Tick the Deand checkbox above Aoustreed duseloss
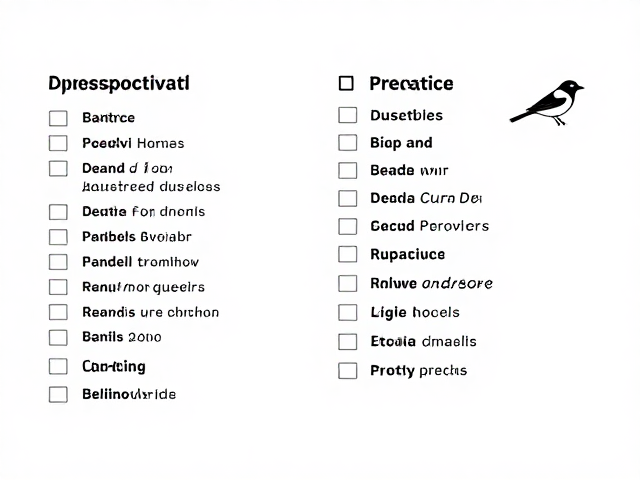This screenshot has width=640, height=480. [58, 168]
